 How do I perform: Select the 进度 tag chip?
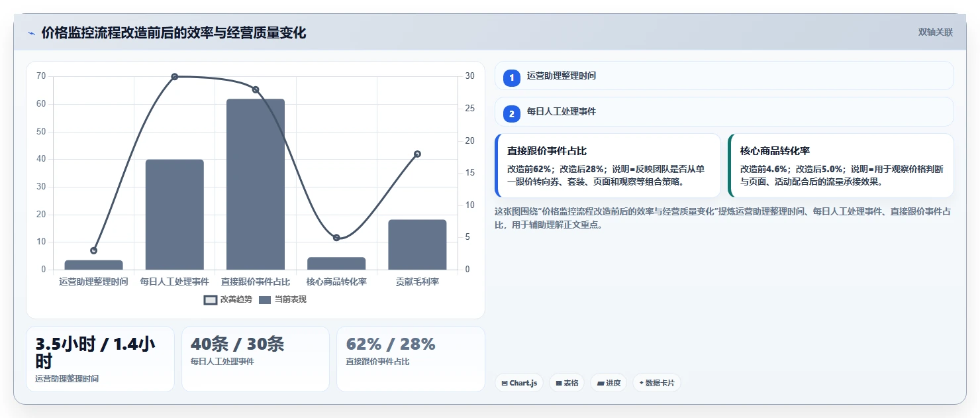pos(609,383)
